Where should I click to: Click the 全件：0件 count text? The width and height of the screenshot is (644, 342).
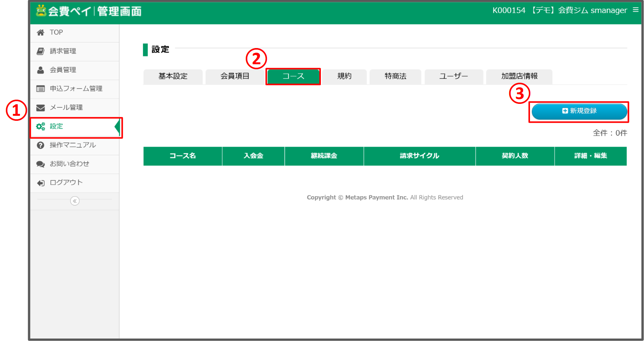click(610, 133)
